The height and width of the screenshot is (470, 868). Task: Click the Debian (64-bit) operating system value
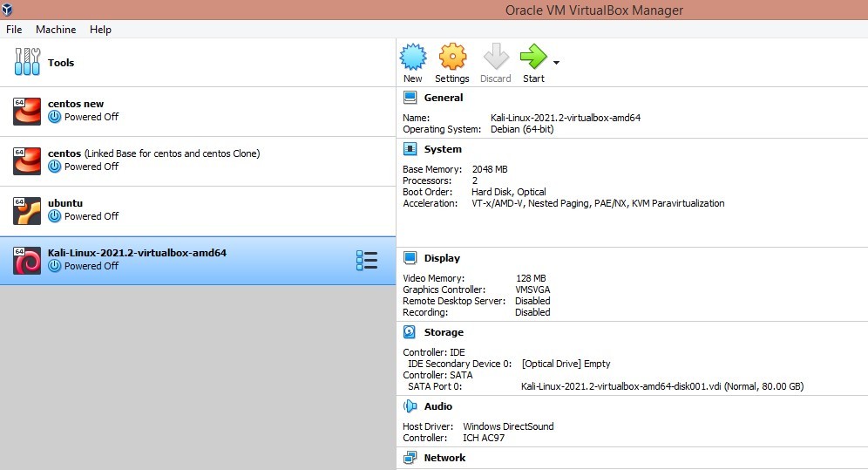pyautogui.click(x=522, y=129)
